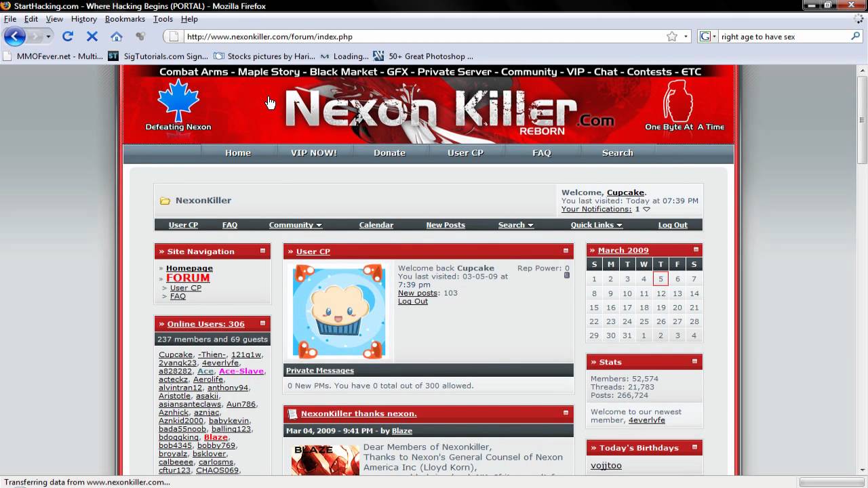
Task: Open vojjtoo birthday profile link
Action: pos(606,466)
